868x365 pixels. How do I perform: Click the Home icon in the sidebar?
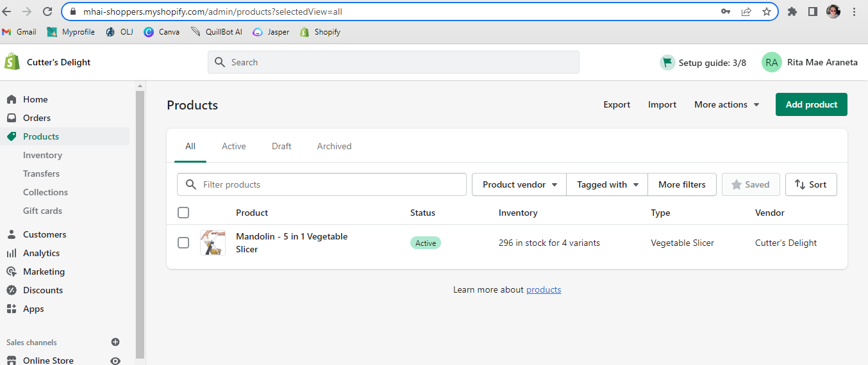click(x=12, y=99)
